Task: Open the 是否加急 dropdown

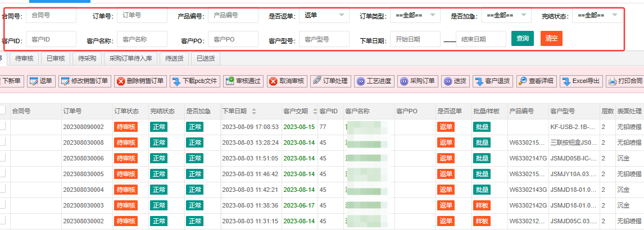Action: click(x=506, y=15)
